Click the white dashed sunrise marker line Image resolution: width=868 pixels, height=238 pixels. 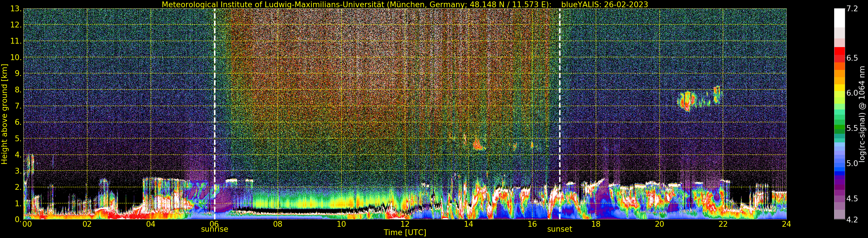(215, 114)
